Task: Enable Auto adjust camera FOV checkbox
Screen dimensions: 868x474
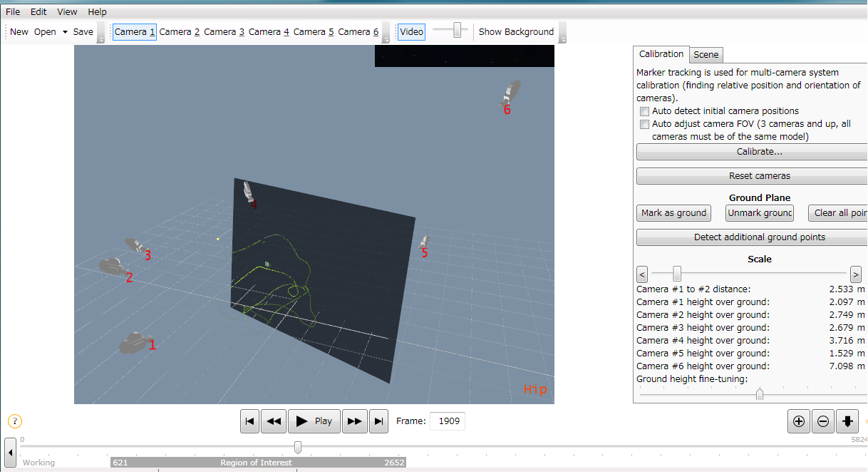Action: [645, 124]
